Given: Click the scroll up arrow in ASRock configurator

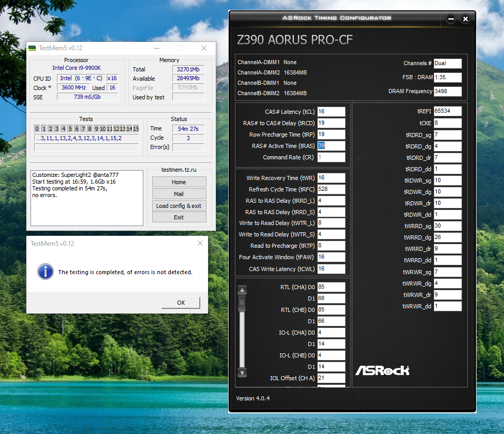Looking at the screenshot, I should [242, 290].
